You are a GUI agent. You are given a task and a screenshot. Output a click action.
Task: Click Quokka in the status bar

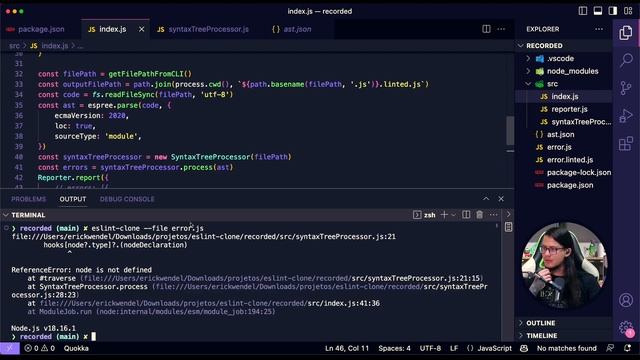pyautogui.click(x=76, y=348)
